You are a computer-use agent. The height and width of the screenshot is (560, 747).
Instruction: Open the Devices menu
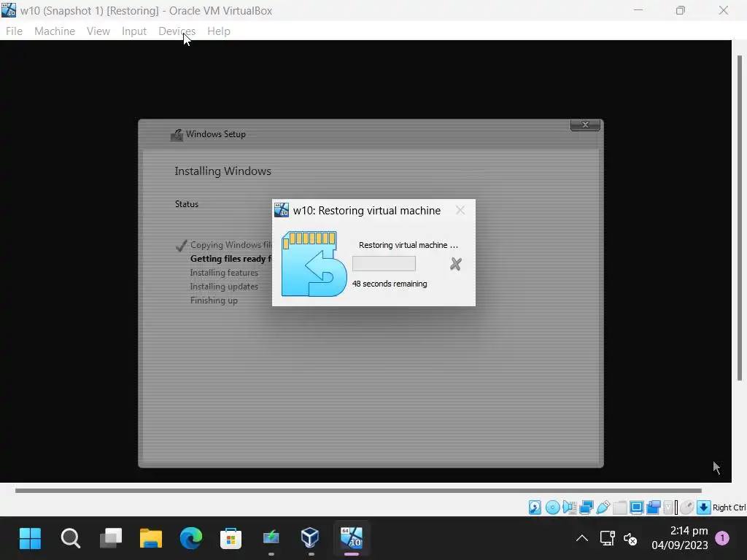(x=177, y=31)
